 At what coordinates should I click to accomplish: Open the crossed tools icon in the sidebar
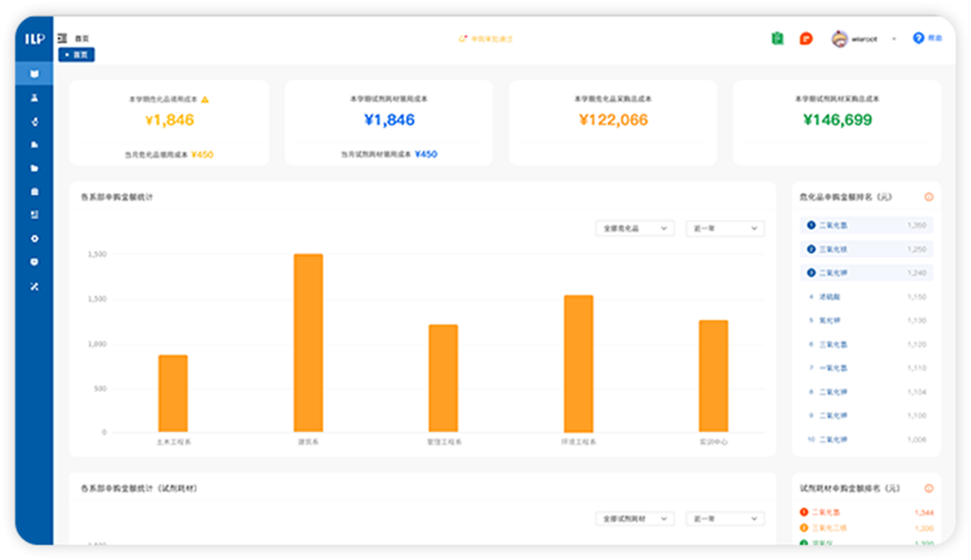pyautogui.click(x=34, y=286)
